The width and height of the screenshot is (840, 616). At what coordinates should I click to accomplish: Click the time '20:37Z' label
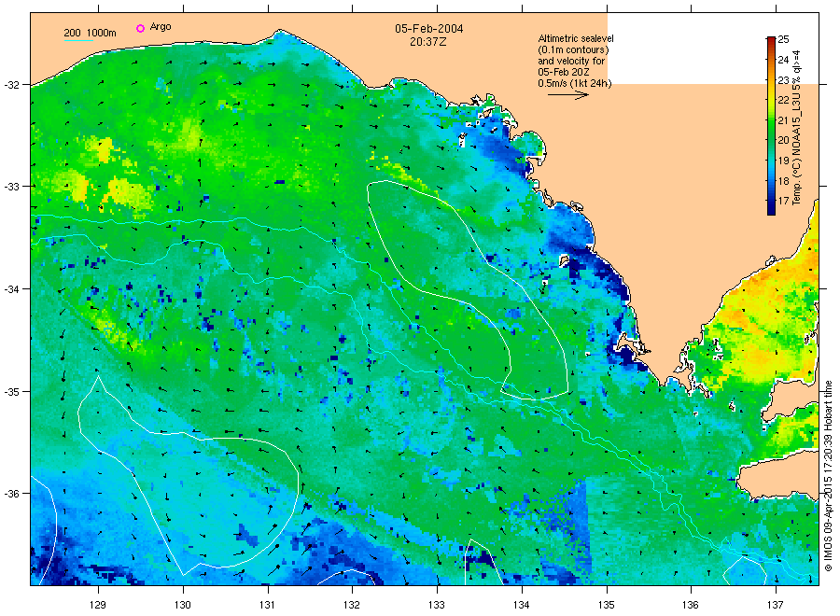pos(428,41)
